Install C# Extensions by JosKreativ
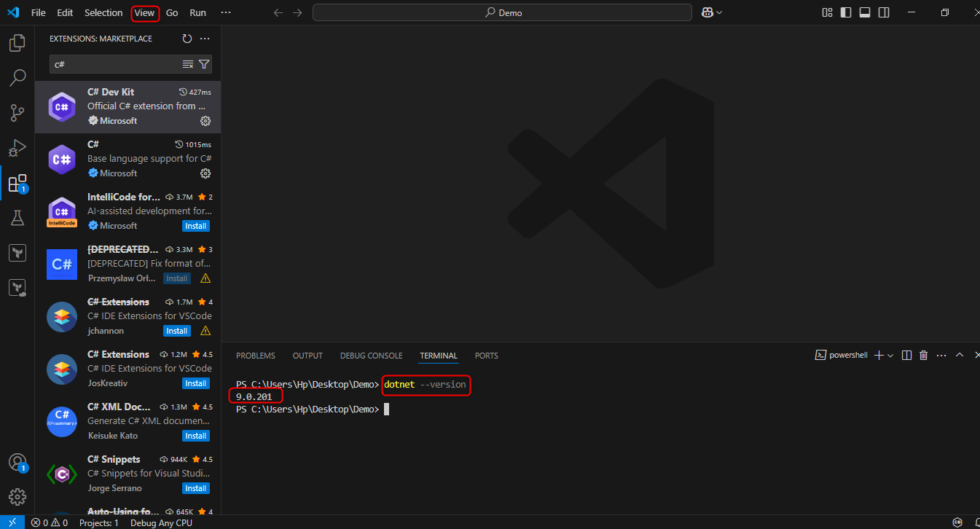The image size is (980, 529). [195, 383]
